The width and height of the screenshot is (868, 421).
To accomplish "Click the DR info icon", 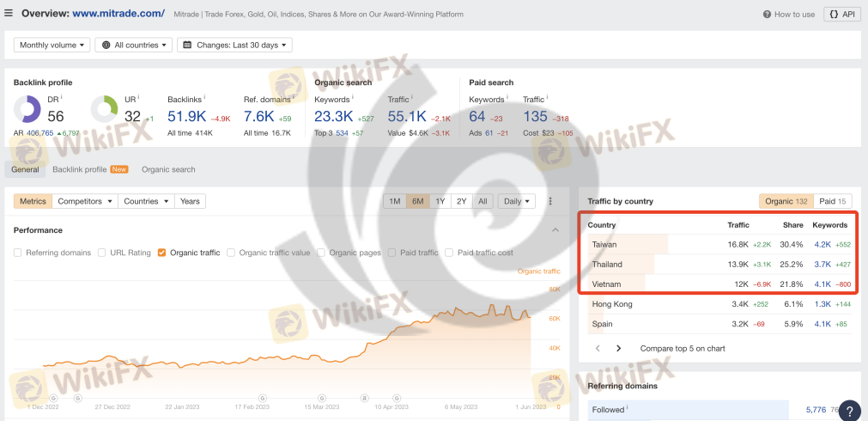I will pos(62,97).
